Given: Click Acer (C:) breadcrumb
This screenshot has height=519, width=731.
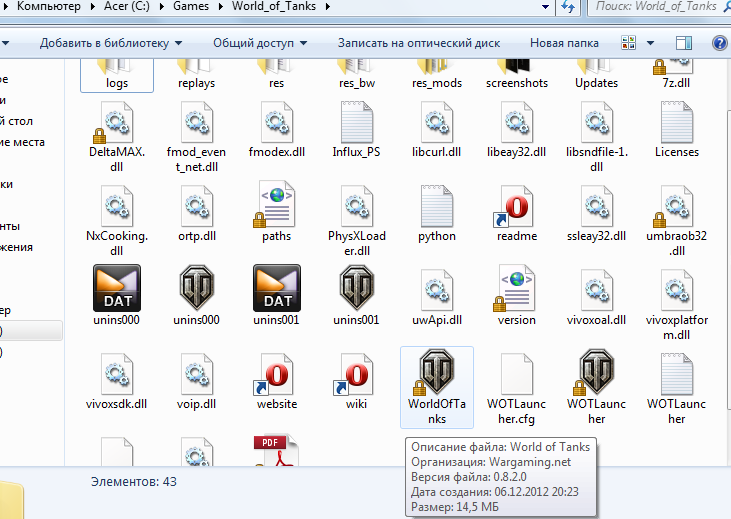Looking at the screenshot, I should point(127,7).
